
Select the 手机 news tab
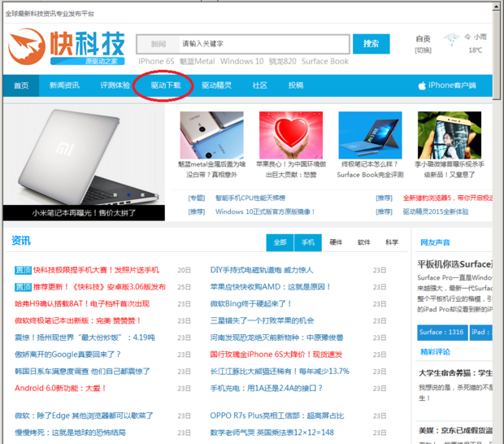[308, 242]
